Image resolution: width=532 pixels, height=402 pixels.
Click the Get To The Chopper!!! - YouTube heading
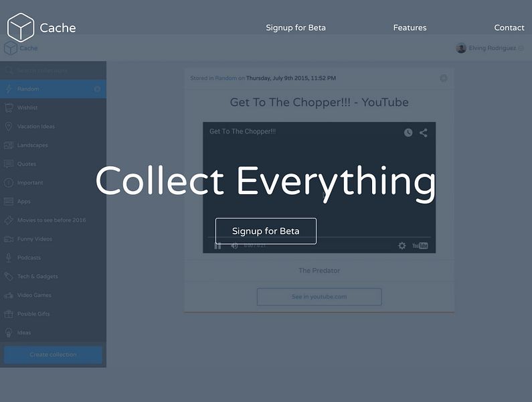[319, 103]
